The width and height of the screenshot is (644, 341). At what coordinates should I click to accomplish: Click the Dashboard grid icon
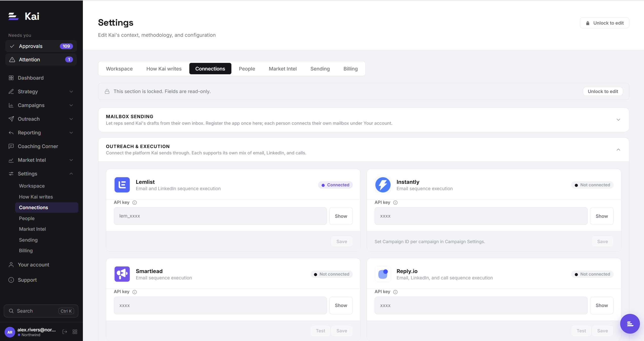[x=11, y=78]
